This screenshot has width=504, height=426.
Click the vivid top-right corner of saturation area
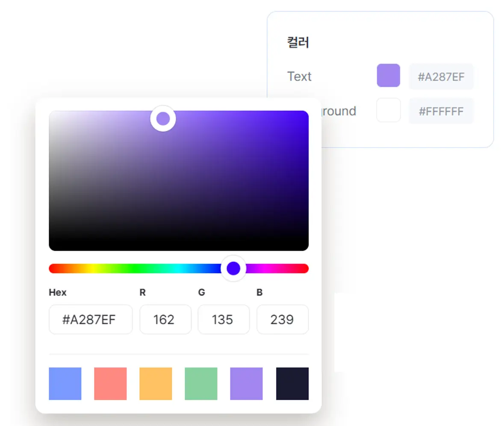pos(304,115)
